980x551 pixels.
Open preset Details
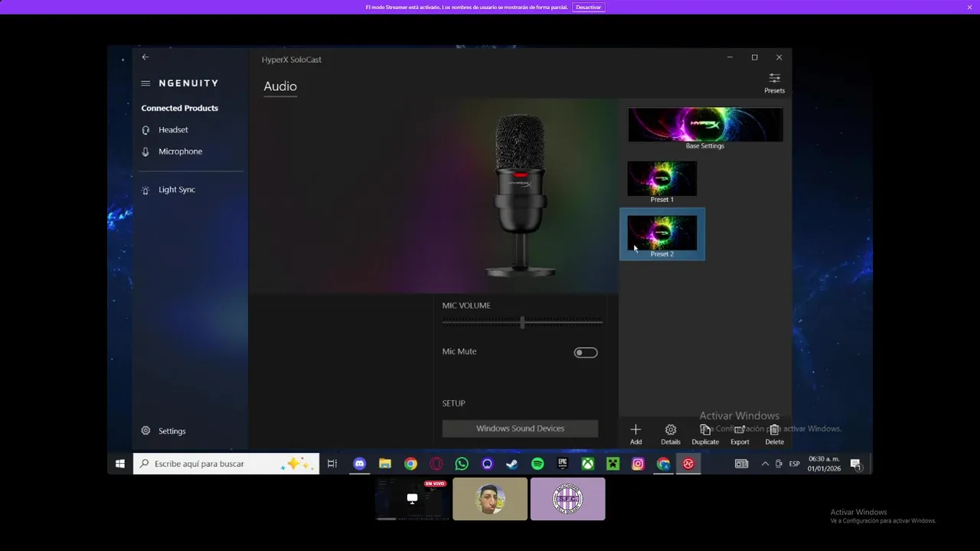point(671,434)
